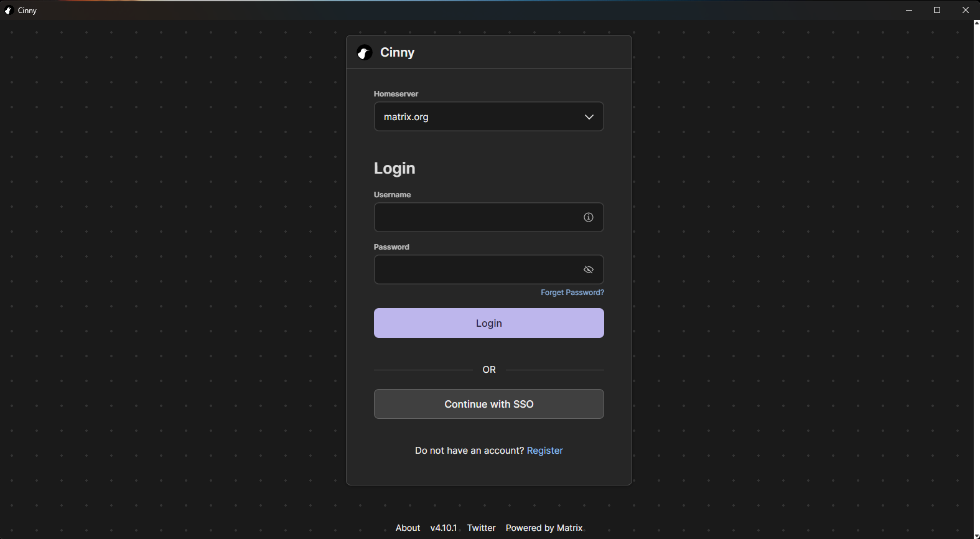Viewport: 980px width, 539px height.
Task: Maximize the Cinny window
Action: (x=937, y=10)
